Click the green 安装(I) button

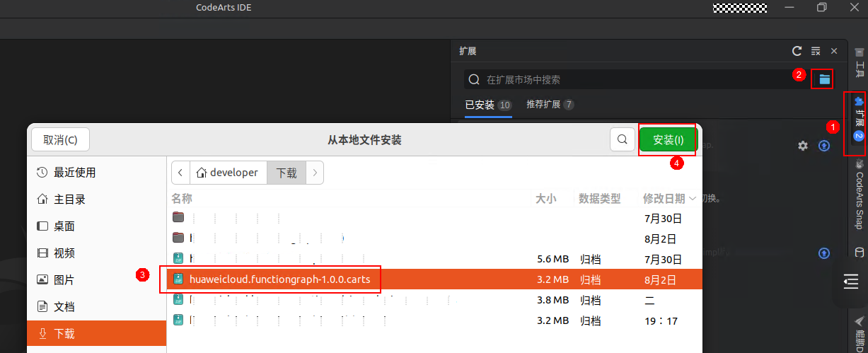[x=668, y=139]
